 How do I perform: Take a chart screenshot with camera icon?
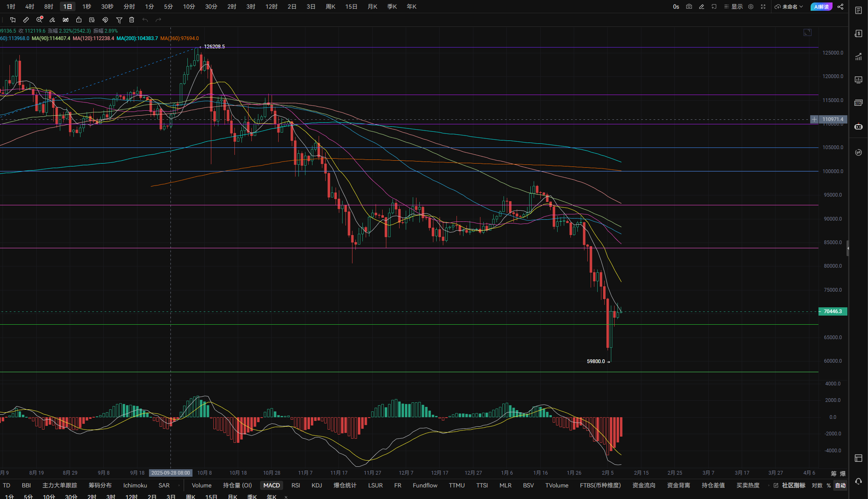point(689,7)
